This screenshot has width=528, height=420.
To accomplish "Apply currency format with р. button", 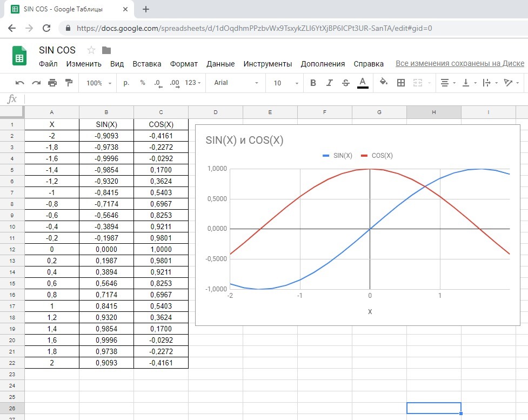I will point(126,83).
